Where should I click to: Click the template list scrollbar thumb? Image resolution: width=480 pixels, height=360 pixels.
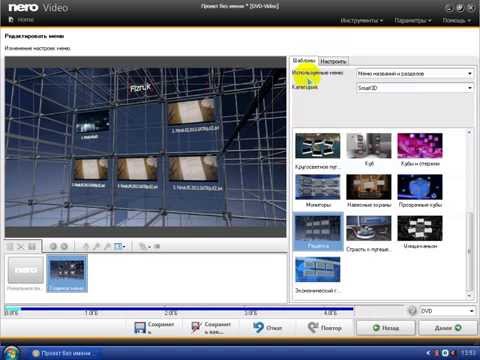(x=469, y=251)
